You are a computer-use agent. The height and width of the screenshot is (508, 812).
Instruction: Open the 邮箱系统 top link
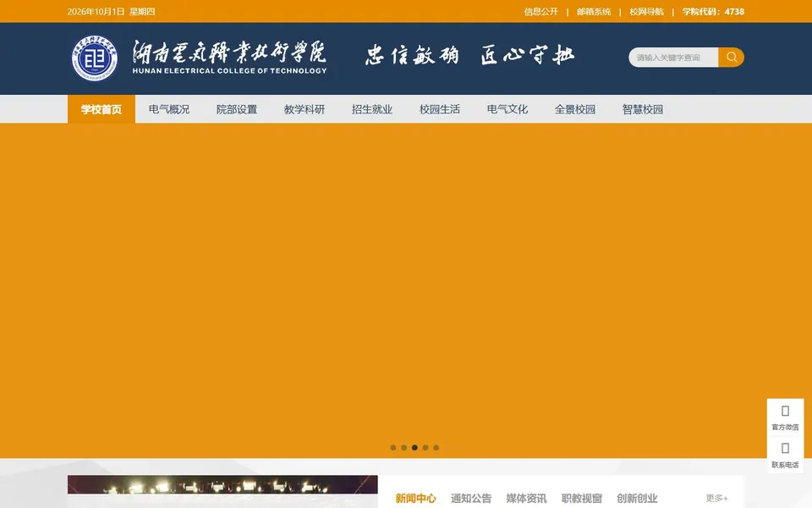tap(594, 11)
